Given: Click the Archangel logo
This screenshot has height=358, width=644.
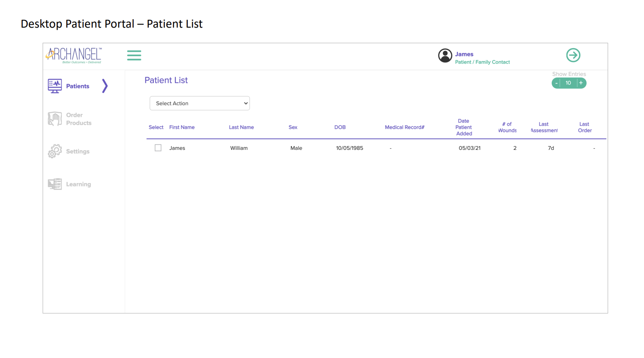Looking at the screenshot, I should tap(74, 55).
